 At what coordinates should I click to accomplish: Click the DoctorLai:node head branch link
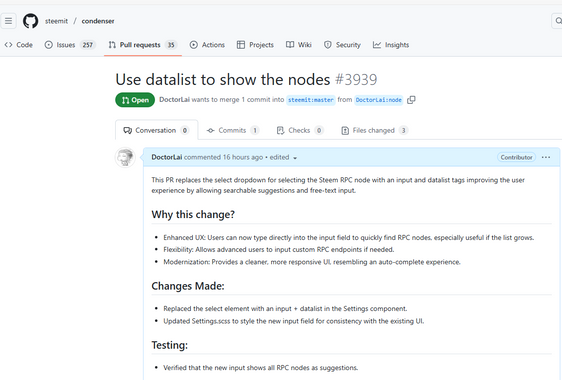378,100
